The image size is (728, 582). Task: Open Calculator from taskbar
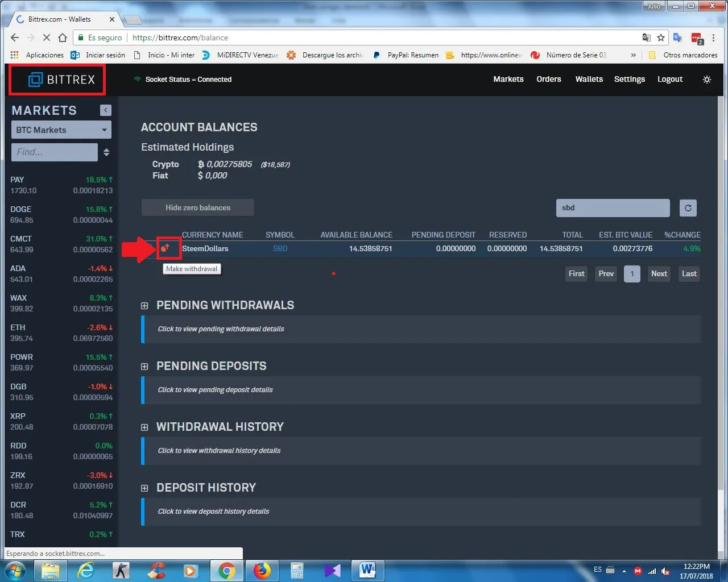pyautogui.click(x=297, y=571)
